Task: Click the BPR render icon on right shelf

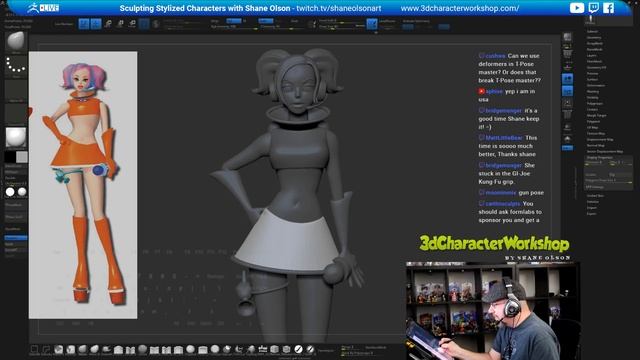Action: pos(567,38)
